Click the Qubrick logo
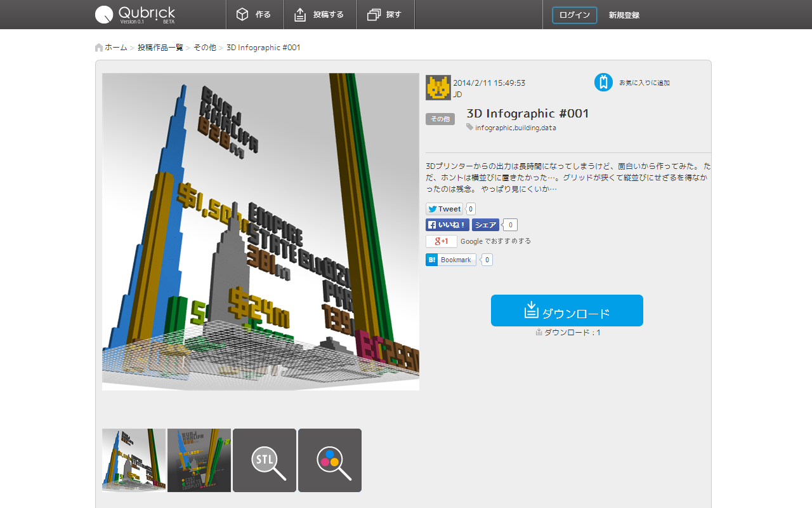The width and height of the screenshot is (812, 508). pyautogui.click(x=135, y=15)
